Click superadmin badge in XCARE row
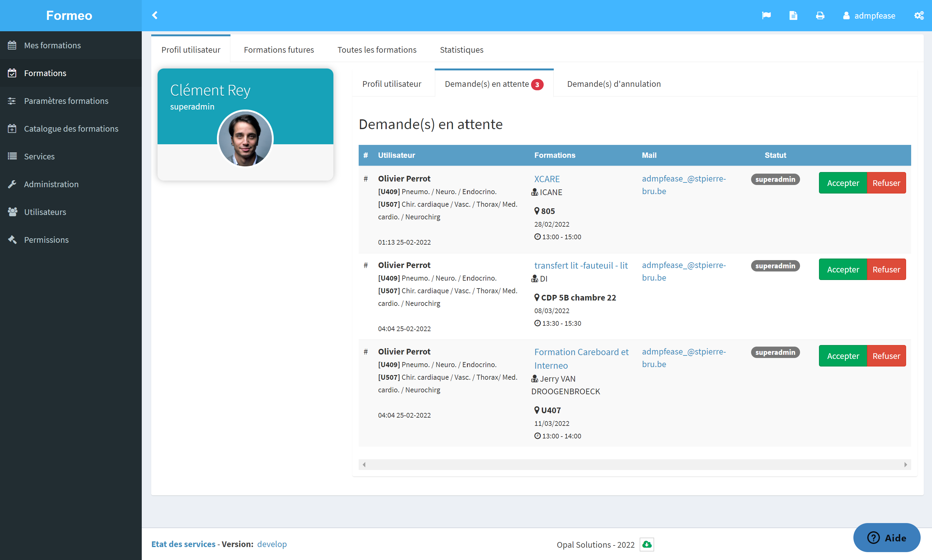The height and width of the screenshot is (560, 932). click(775, 179)
